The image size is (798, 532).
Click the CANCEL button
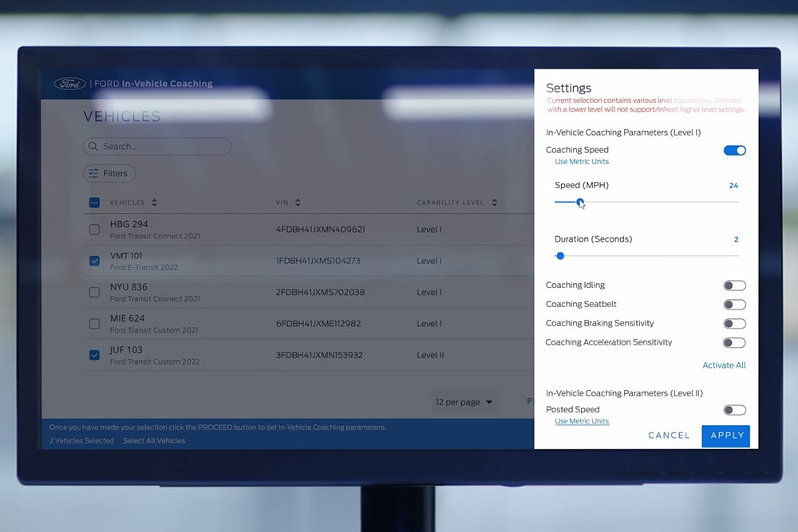(x=669, y=435)
